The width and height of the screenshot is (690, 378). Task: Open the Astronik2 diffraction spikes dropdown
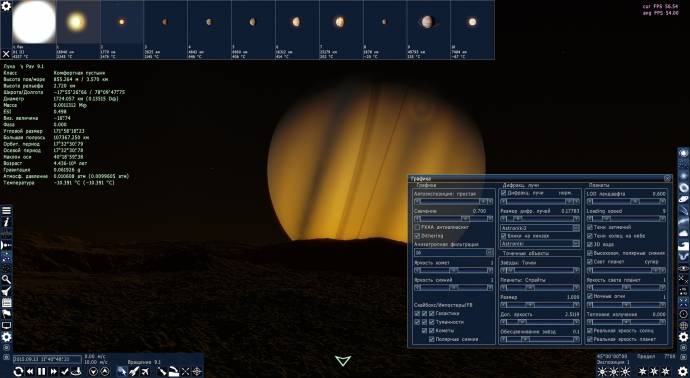coord(540,228)
